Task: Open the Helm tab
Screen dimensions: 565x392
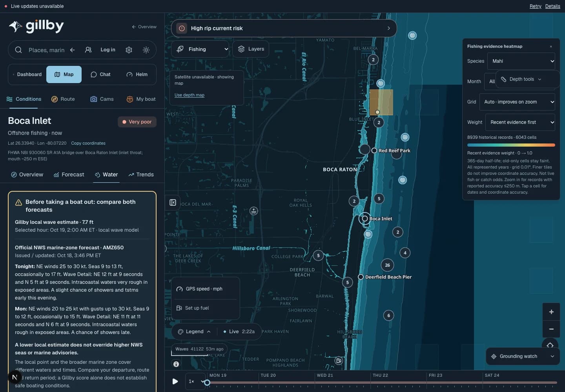Action: (x=137, y=74)
